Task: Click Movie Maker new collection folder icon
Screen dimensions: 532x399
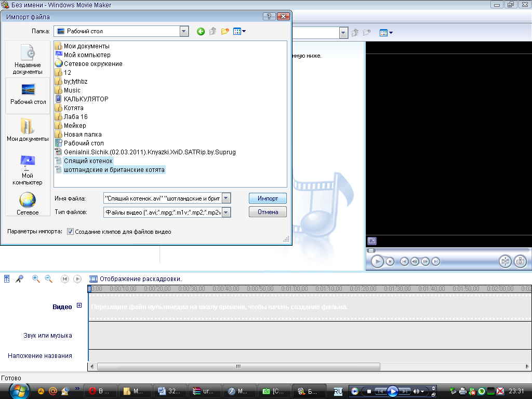Action: (367, 33)
